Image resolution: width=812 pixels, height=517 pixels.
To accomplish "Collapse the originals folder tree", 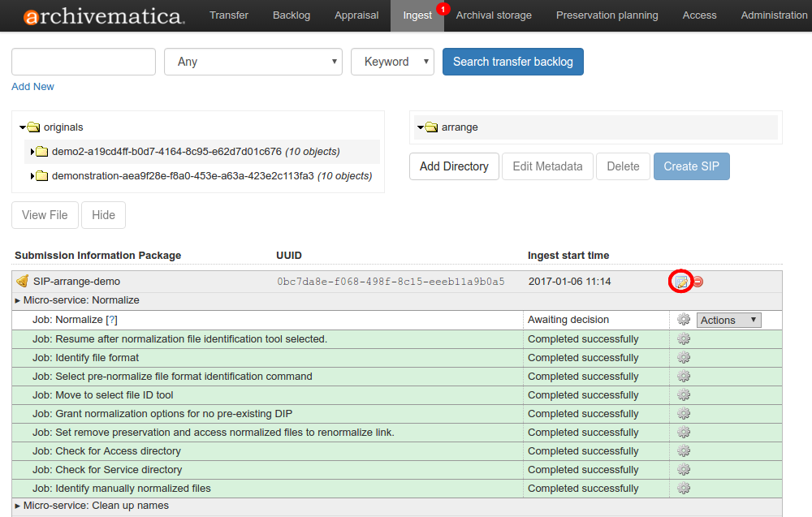I will click(x=23, y=127).
